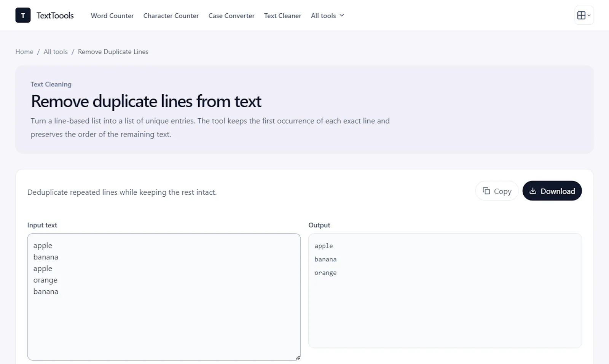
Task: Download the deduplicated output
Action: click(x=552, y=191)
